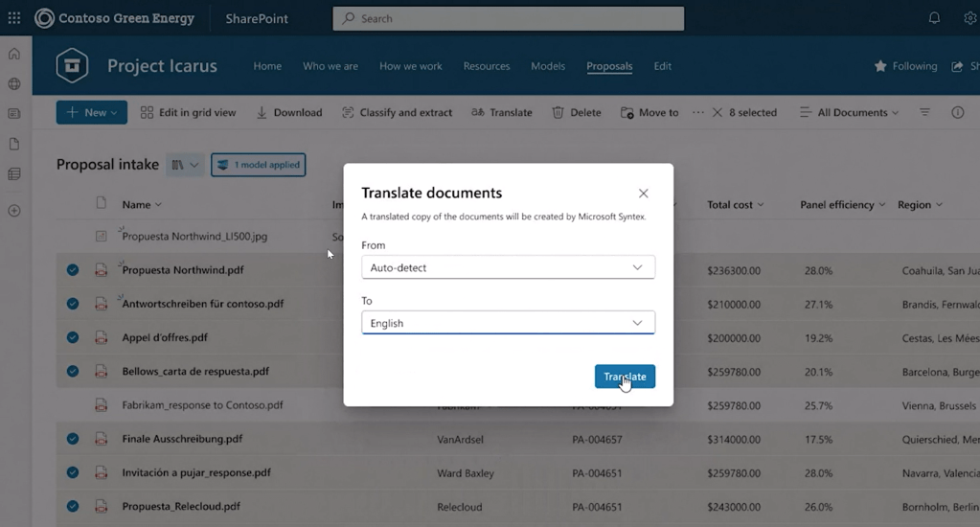Screen dimensions: 980x527
Task: Open the Models navigation tab
Action: (548, 66)
